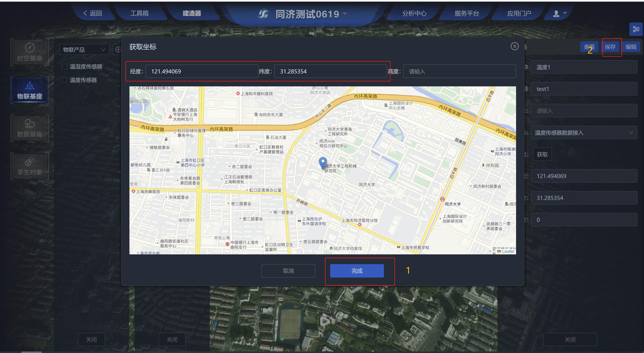
Task: Click the 纬度 input field
Action: [330, 71]
